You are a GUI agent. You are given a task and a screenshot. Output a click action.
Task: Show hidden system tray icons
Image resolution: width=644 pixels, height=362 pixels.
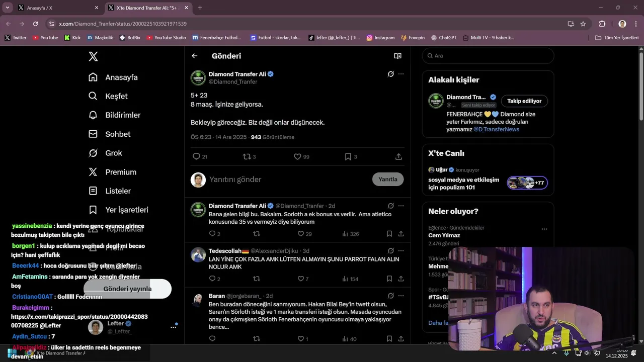[x=554, y=353]
